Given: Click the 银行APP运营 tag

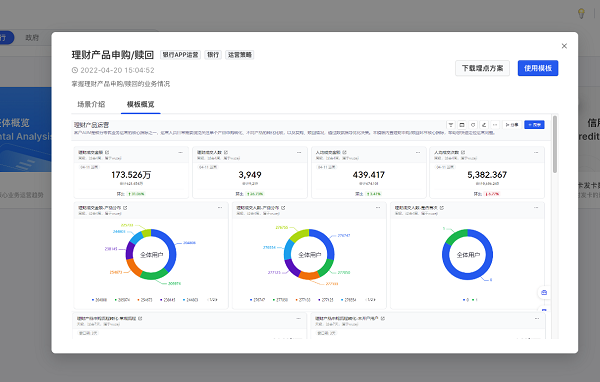Looking at the screenshot, I should (x=180, y=55).
